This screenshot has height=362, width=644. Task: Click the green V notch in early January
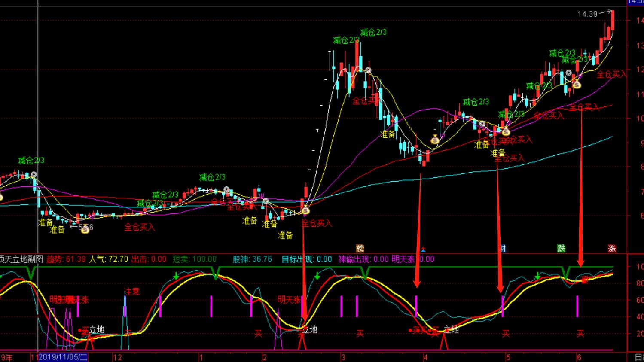coord(216,272)
